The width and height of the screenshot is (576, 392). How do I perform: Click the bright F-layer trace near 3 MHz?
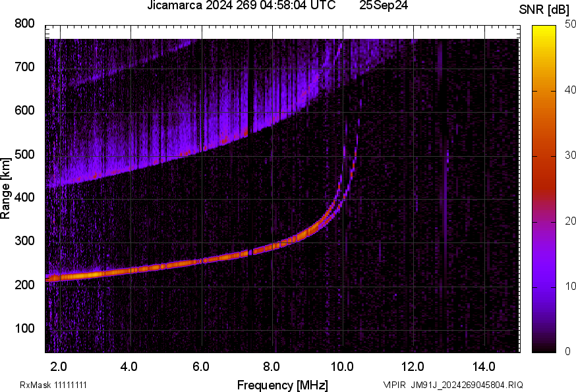[x=96, y=274]
